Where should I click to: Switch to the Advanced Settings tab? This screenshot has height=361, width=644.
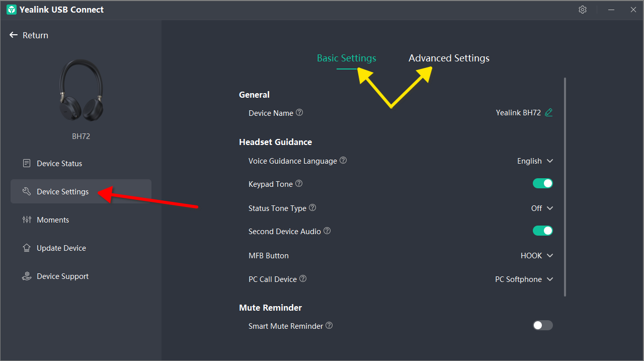point(449,58)
